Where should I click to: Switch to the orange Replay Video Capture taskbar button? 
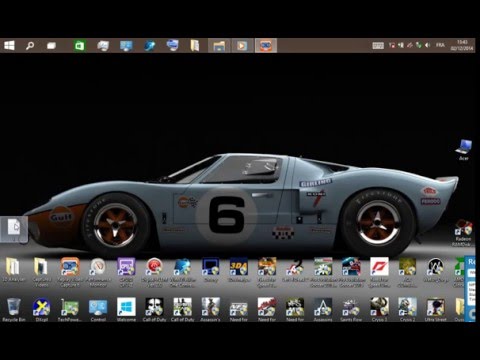(266, 46)
